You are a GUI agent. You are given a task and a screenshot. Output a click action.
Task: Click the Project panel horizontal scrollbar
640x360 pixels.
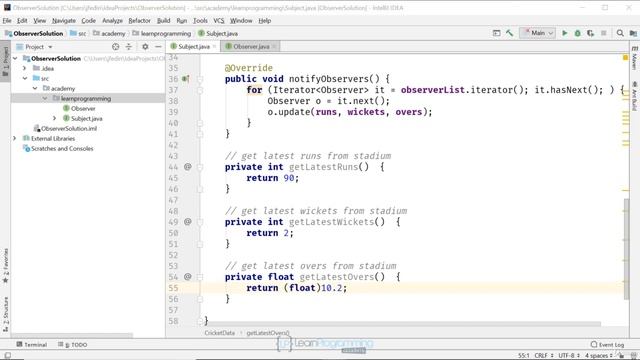[71, 336]
